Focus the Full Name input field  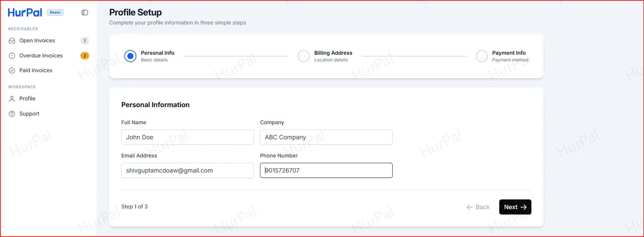pos(188,137)
